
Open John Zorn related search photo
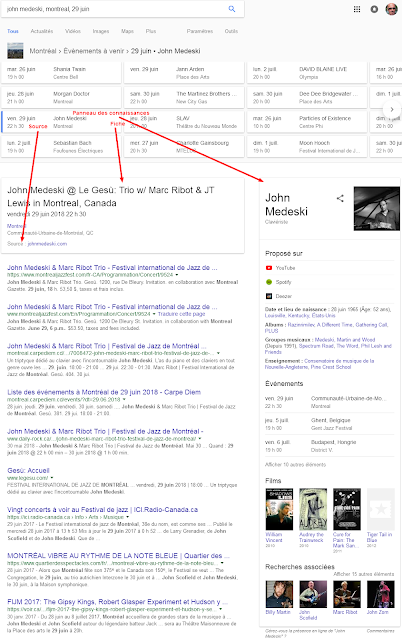[381, 594]
